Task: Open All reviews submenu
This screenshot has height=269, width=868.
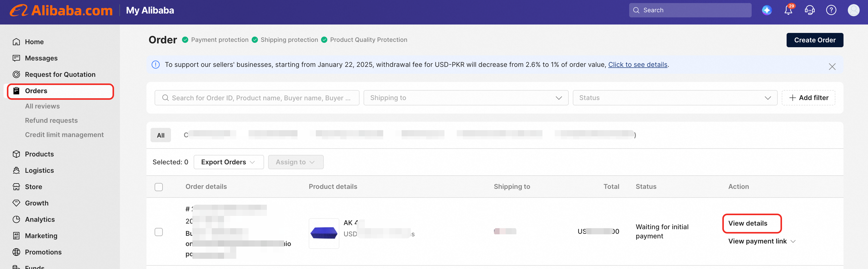Action: [x=42, y=106]
